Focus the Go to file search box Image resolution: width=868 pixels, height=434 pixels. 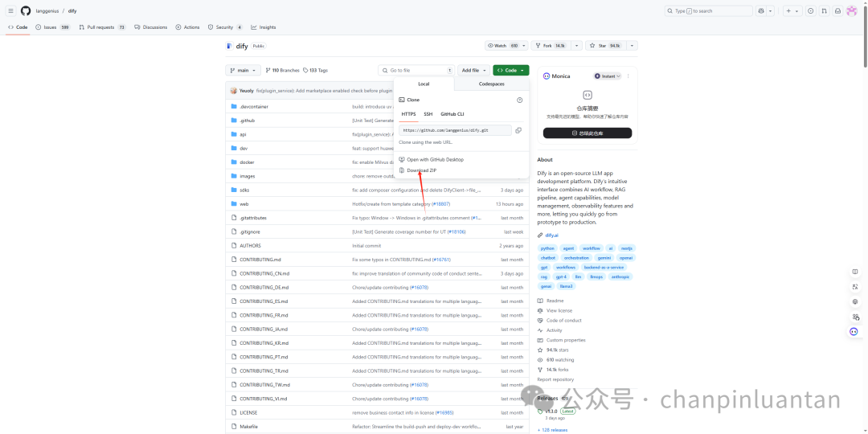coord(416,70)
